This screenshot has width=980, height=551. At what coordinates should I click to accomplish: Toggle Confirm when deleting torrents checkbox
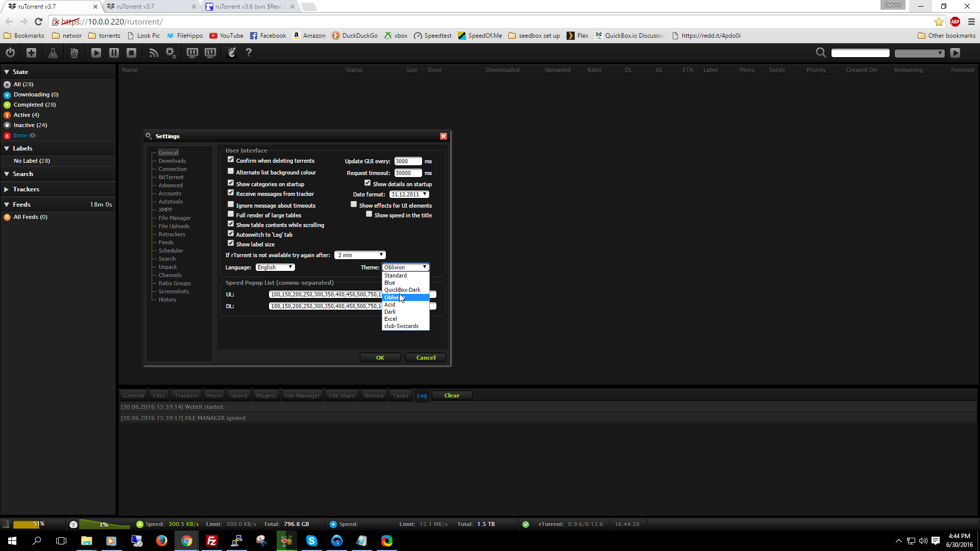(231, 160)
